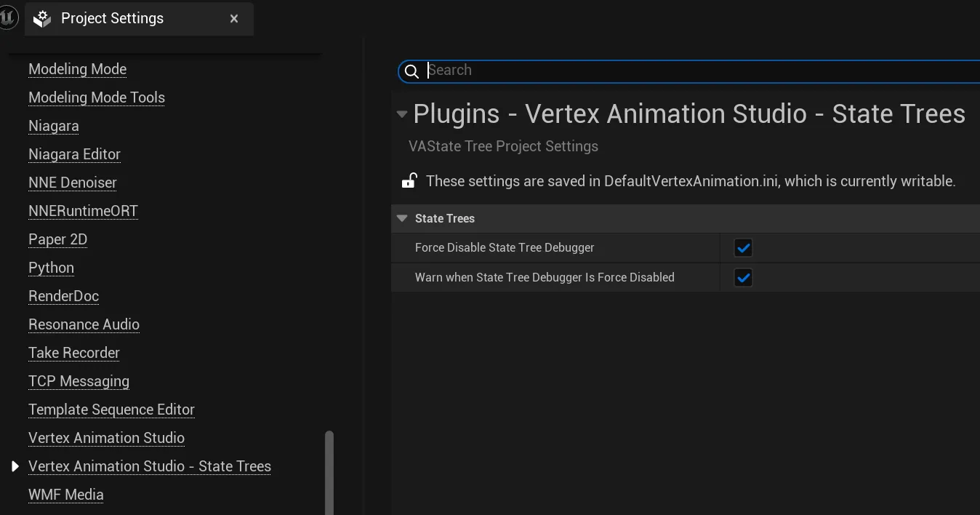Click the DefaultVertexAnimation.ini writable notice

tap(691, 181)
